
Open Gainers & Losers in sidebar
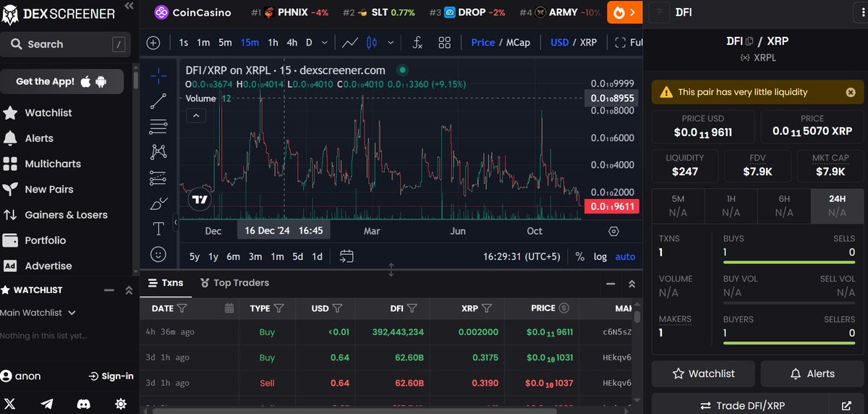click(x=66, y=215)
